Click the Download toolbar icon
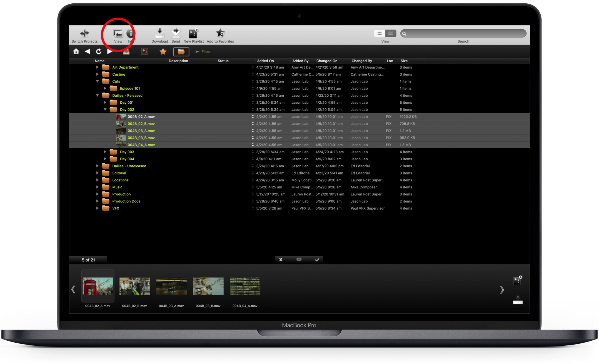This screenshot has height=364, width=599. click(159, 34)
